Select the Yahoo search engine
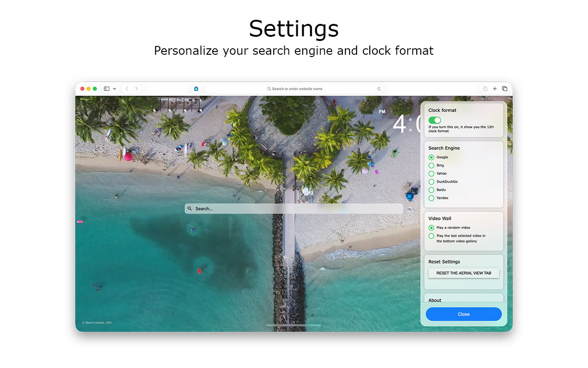The width and height of the screenshot is (588, 368). (431, 173)
